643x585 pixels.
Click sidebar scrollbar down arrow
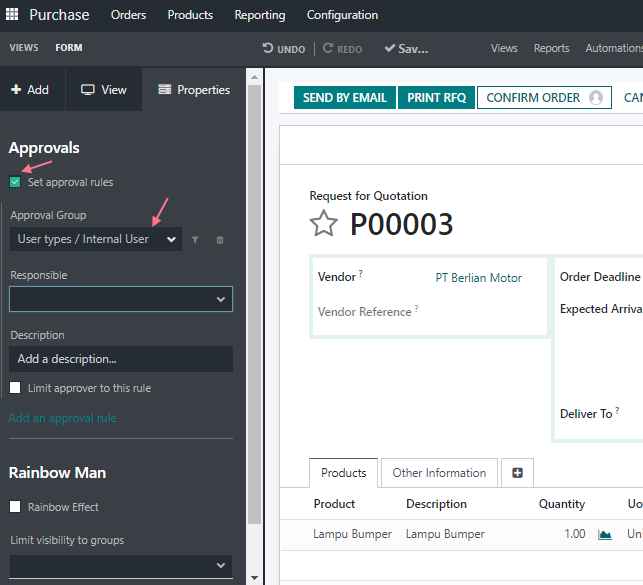tap(254, 578)
